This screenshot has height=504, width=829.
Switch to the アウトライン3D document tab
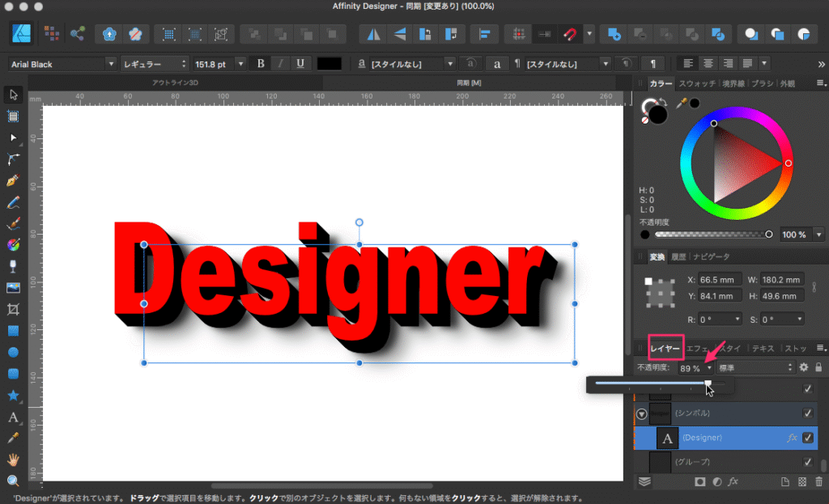point(176,83)
